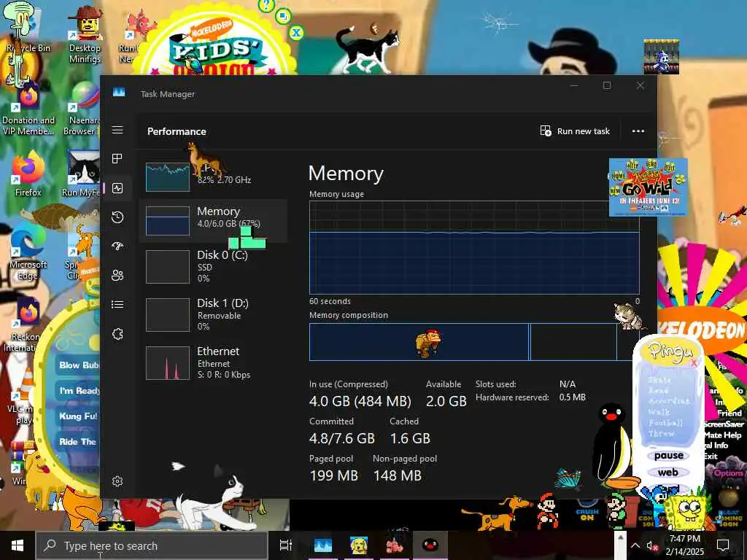
Task: Click the Memory usage graph
Action: point(474,248)
